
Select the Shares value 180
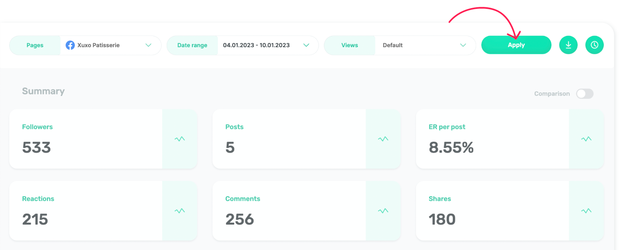point(442,219)
